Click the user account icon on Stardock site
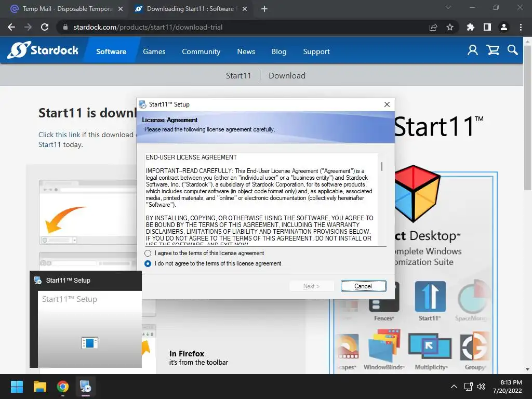 (473, 50)
